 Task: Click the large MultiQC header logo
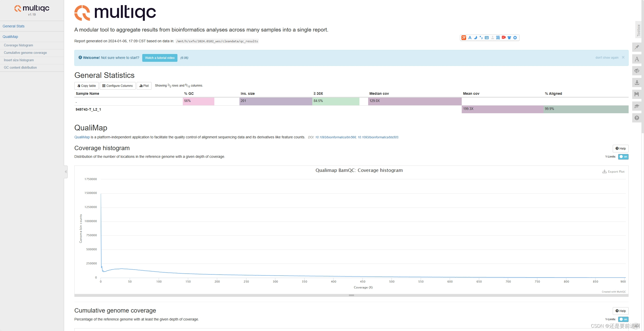(x=115, y=13)
